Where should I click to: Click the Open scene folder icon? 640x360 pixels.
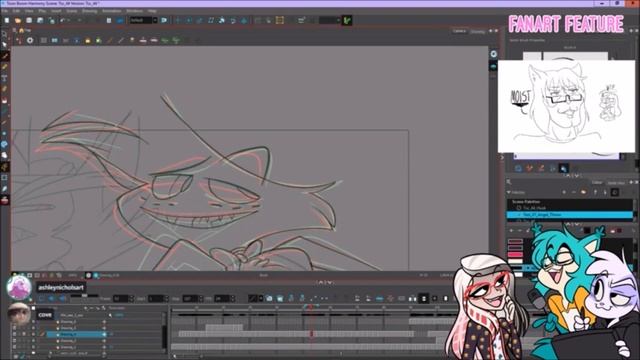pos(18,20)
